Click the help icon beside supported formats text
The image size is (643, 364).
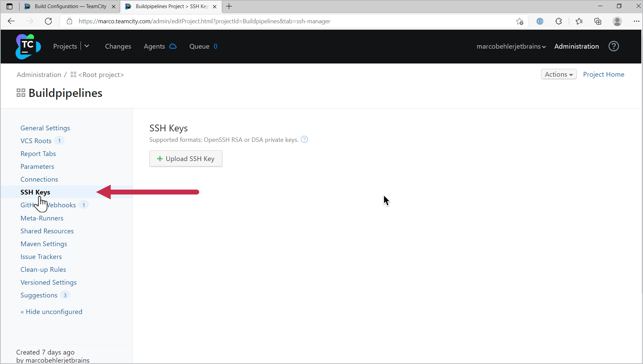coord(304,139)
